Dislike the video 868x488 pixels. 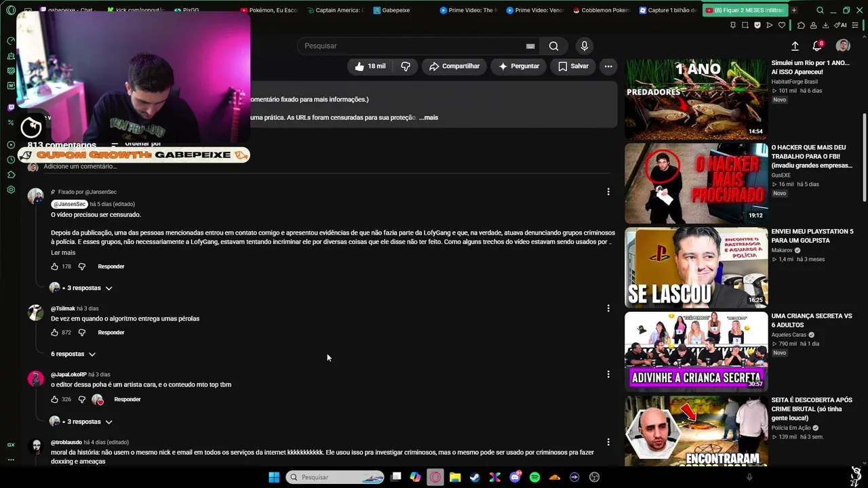click(406, 66)
